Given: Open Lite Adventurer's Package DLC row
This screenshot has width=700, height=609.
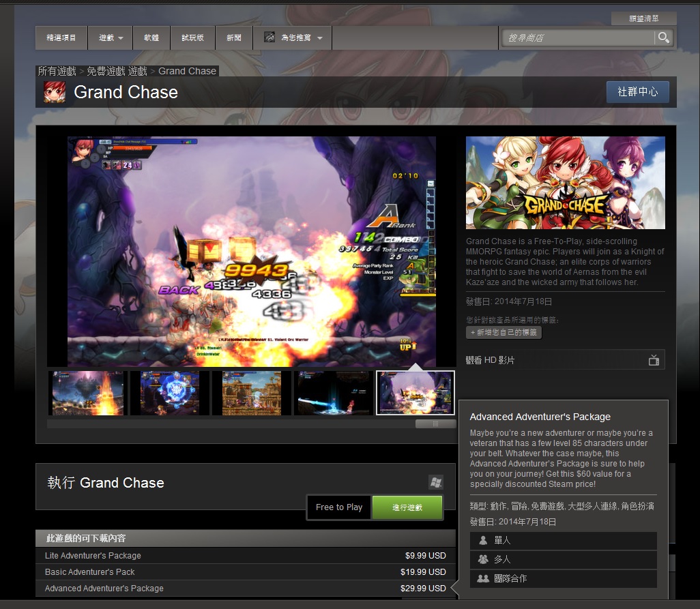Looking at the screenshot, I should pos(246,555).
